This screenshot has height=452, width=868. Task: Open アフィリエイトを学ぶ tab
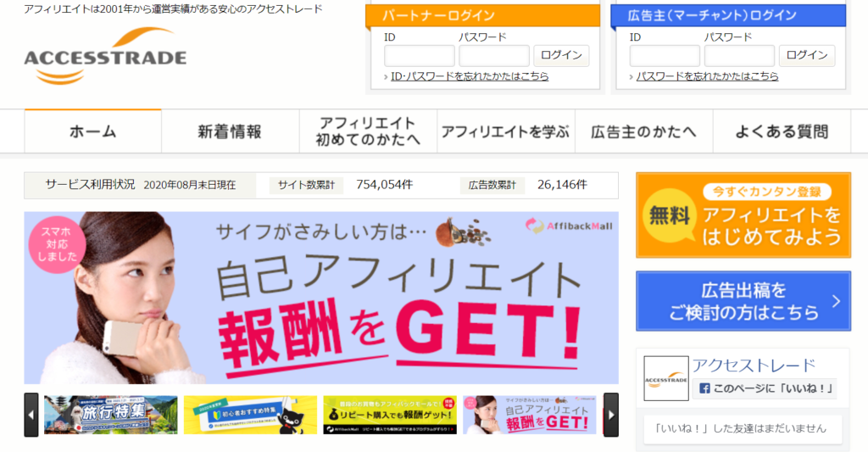click(506, 131)
